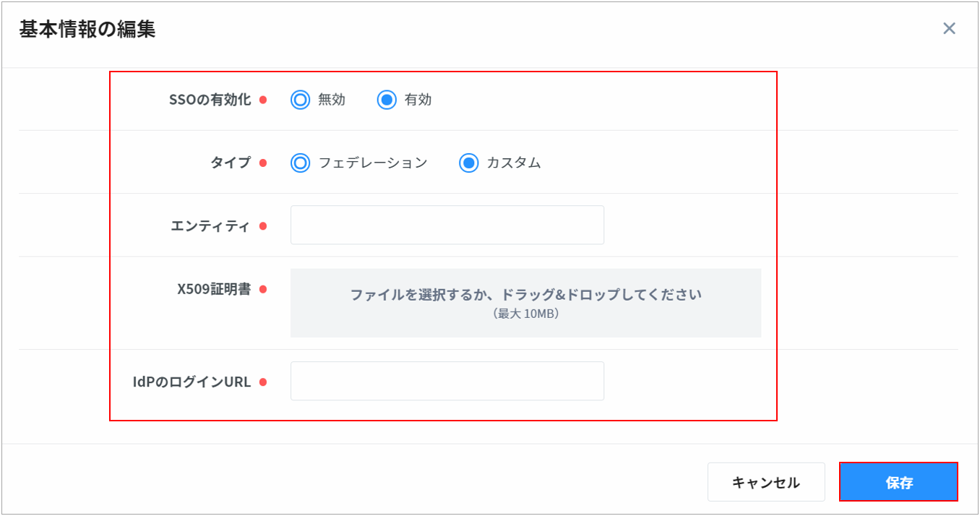The height and width of the screenshot is (516, 980).
Task: Click the エンティティ text input field
Action: 447,225
